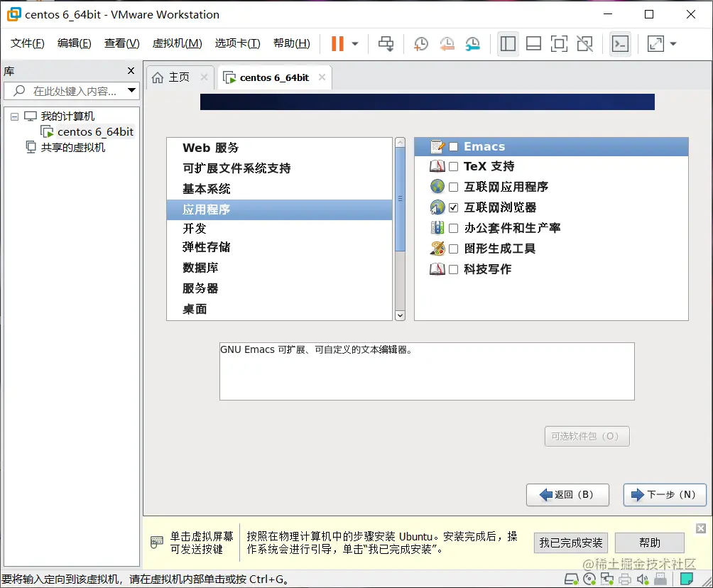Screen dimensions: 713x588
Task: Select the 可扩展文件系统支持 category
Action: click(x=279, y=168)
